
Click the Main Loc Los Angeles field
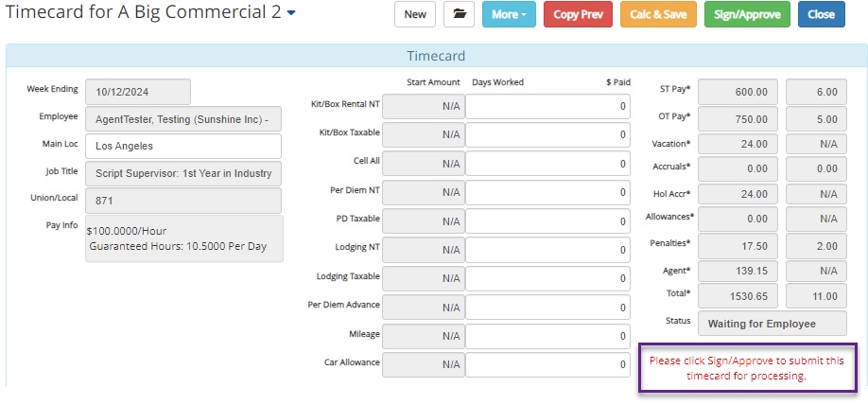click(183, 147)
